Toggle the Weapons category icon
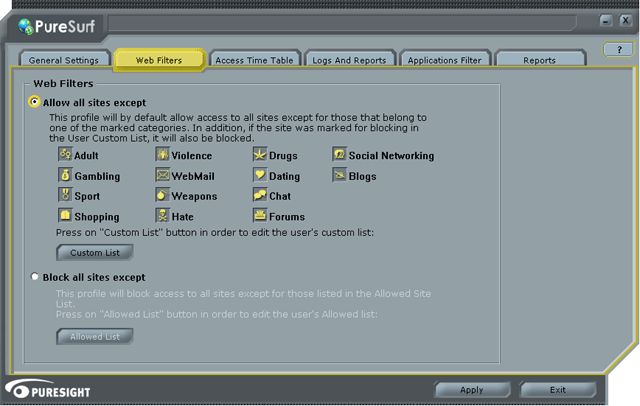 tap(162, 195)
